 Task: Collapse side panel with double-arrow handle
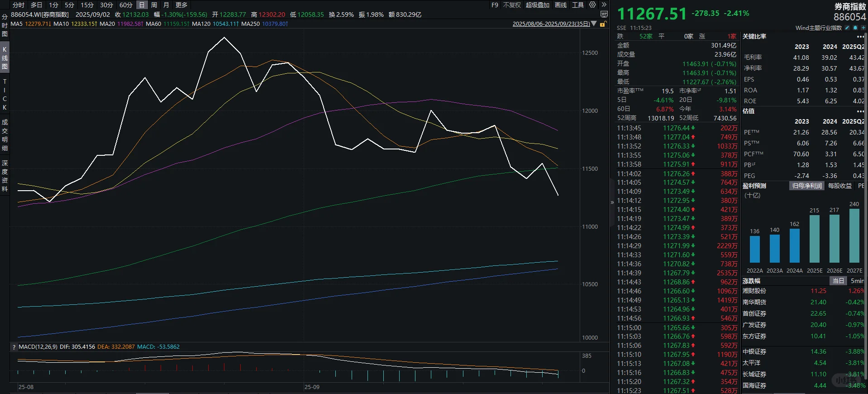pos(612,202)
